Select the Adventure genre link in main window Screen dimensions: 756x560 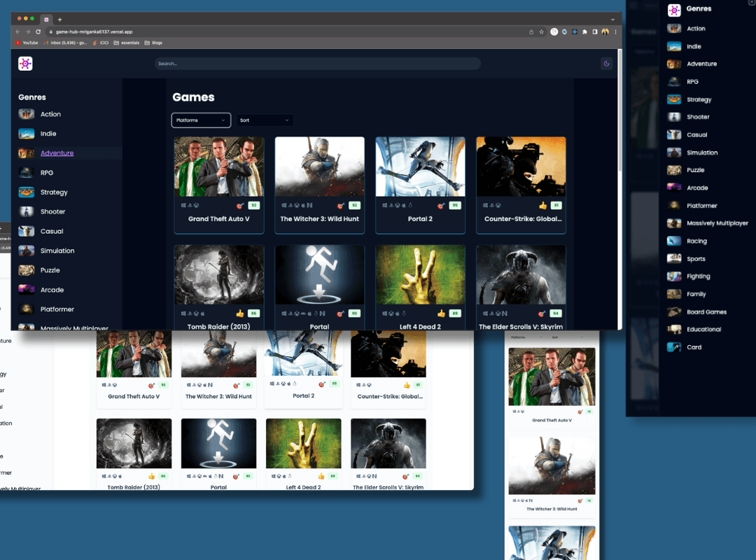(57, 153)
